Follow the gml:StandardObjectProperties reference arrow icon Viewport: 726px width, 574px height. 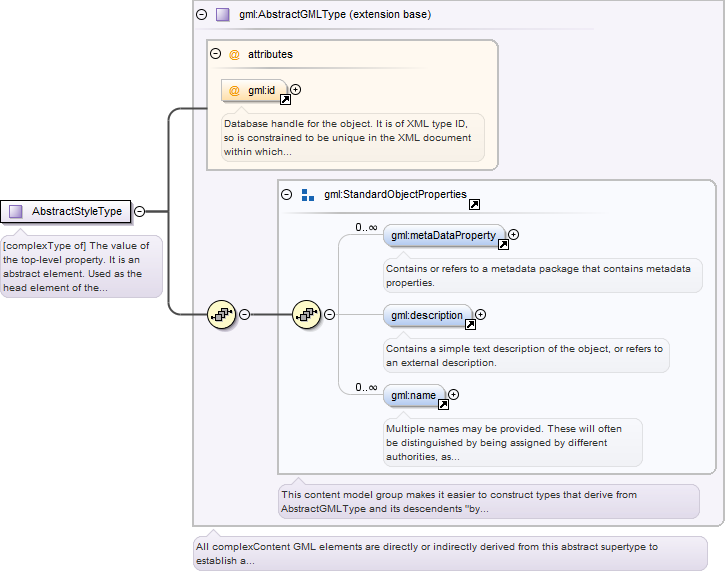tap(474, 205)
